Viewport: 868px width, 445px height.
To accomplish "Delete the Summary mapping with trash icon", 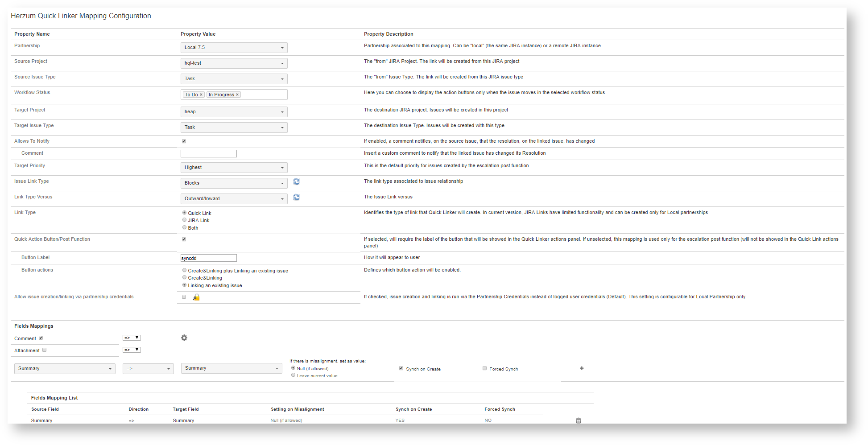I will point(579,420).
